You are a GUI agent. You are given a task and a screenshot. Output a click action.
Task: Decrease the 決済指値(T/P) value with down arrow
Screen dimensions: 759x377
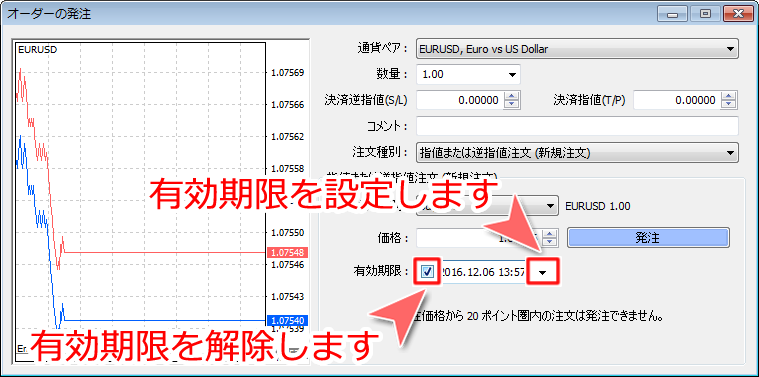point(729,105)
